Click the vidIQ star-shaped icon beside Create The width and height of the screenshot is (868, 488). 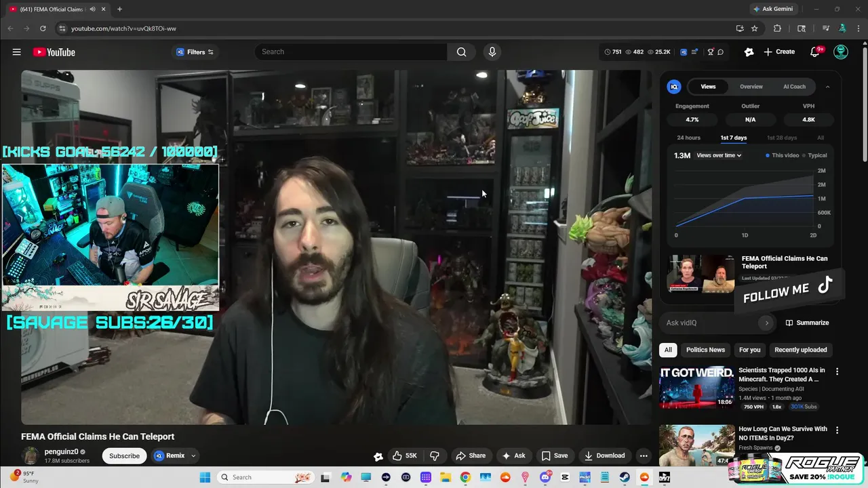point(749,52)
